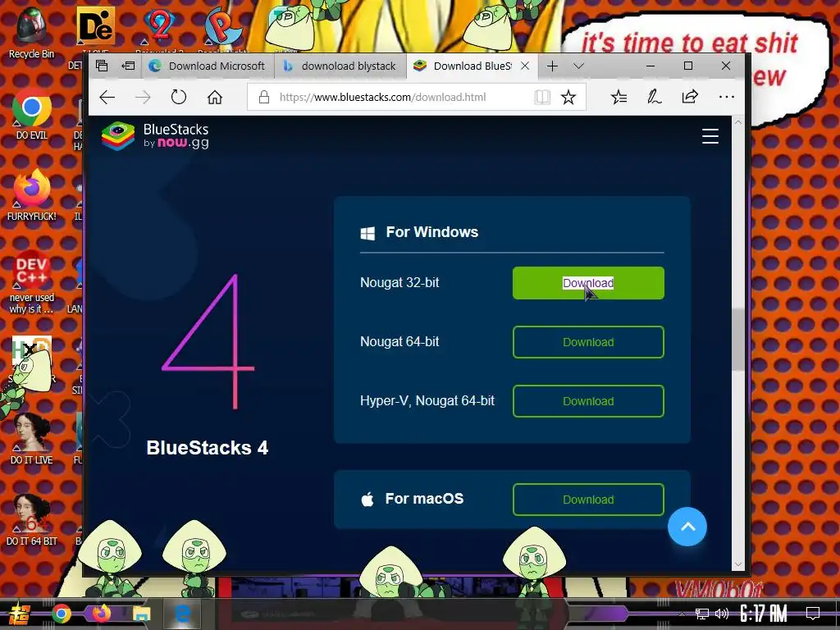840x630 pixels.
Task: Close the Download BlueStacks tab
Action: pos(525,66)
